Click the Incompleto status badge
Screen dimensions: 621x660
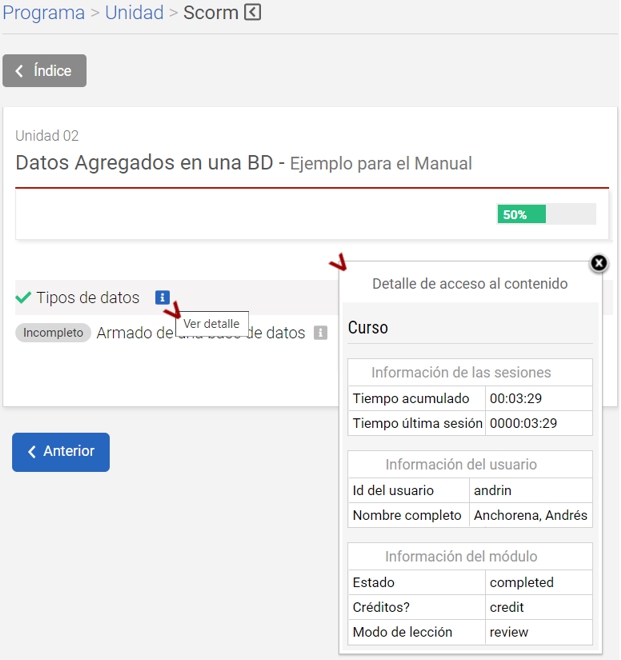(x=53, y=333)
